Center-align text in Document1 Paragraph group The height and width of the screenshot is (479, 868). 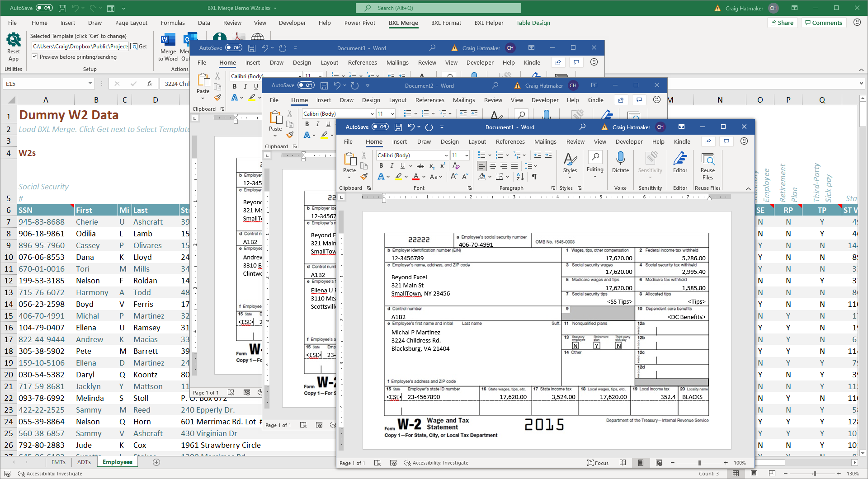click(x=493, y=166)
